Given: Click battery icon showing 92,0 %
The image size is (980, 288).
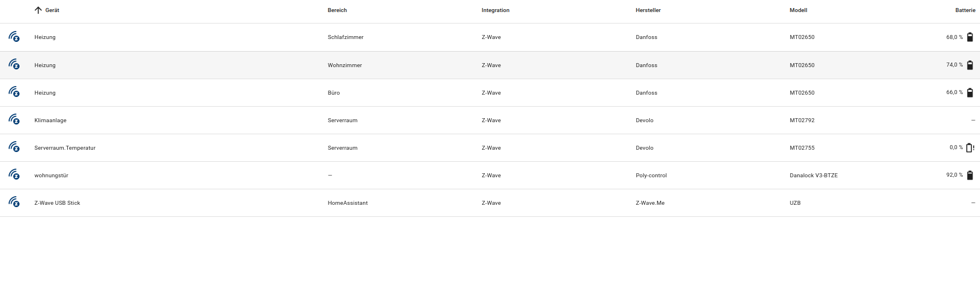Looking at the screenshot, I should (x=970, y=175).
